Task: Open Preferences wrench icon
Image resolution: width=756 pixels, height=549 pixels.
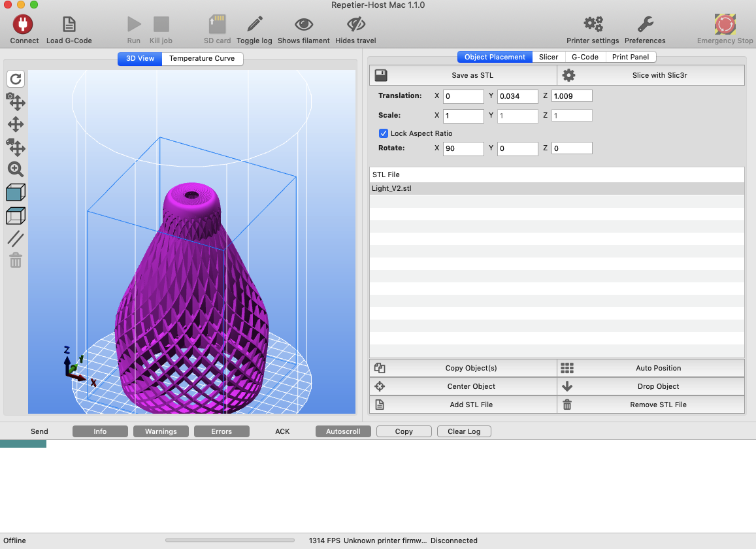Action: (x=645, y=24)
